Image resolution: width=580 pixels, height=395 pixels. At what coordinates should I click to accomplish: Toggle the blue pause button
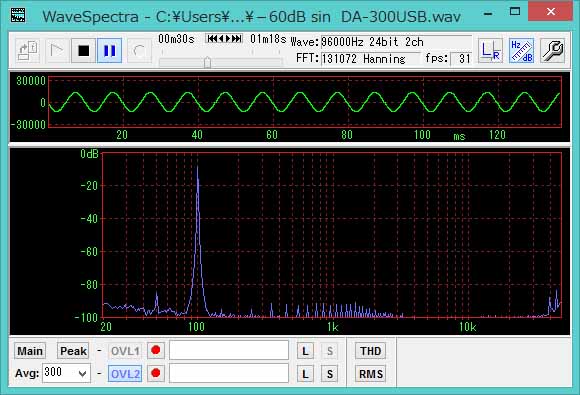pyautogui.click(x=109, y=51)
